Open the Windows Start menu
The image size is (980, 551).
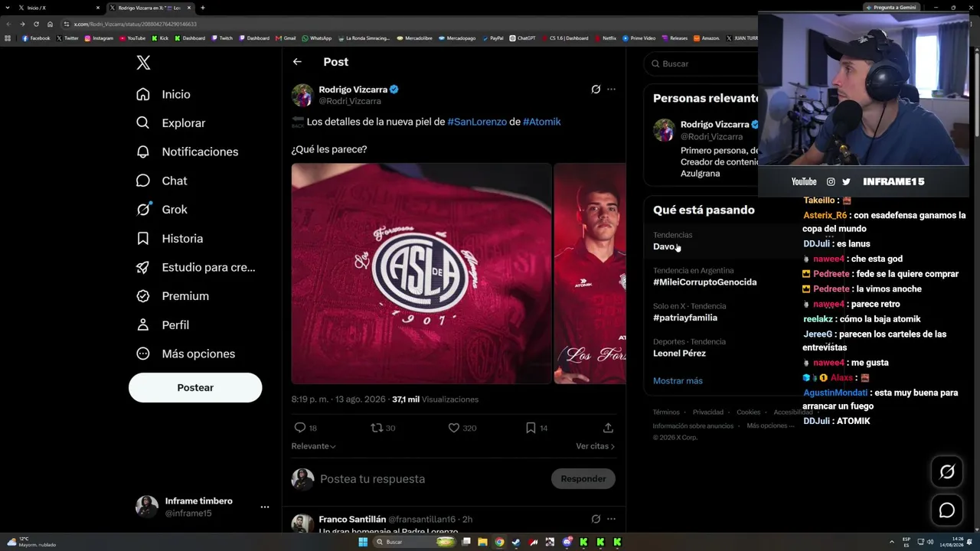click(363, 542)
